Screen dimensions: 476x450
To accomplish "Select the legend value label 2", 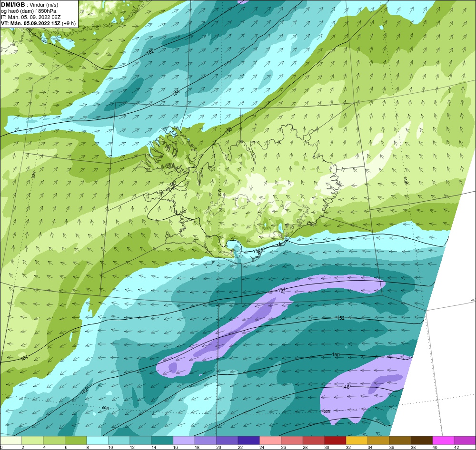I will [22, 447].
